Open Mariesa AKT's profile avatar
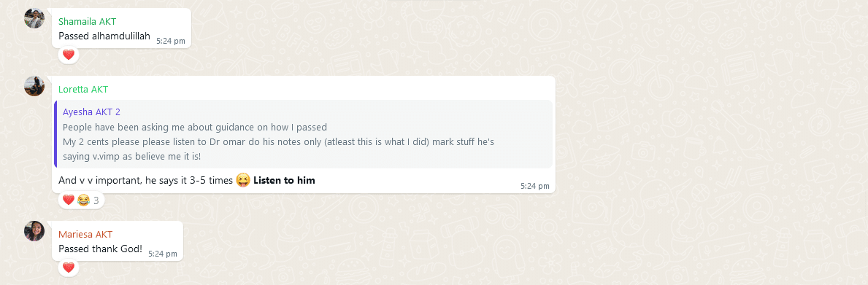The width and height of the screenshot is (868, 285). pos(34,231)
